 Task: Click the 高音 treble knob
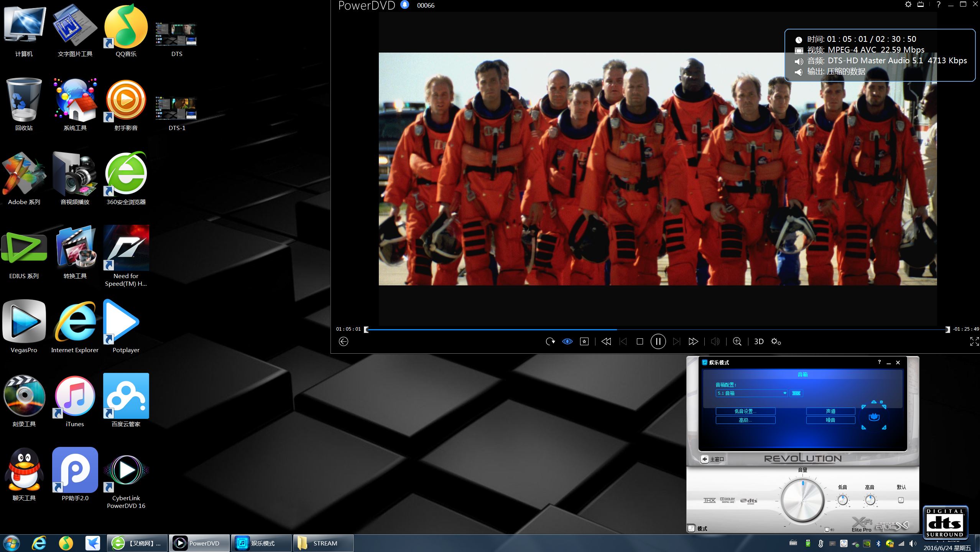coord(870,500)
